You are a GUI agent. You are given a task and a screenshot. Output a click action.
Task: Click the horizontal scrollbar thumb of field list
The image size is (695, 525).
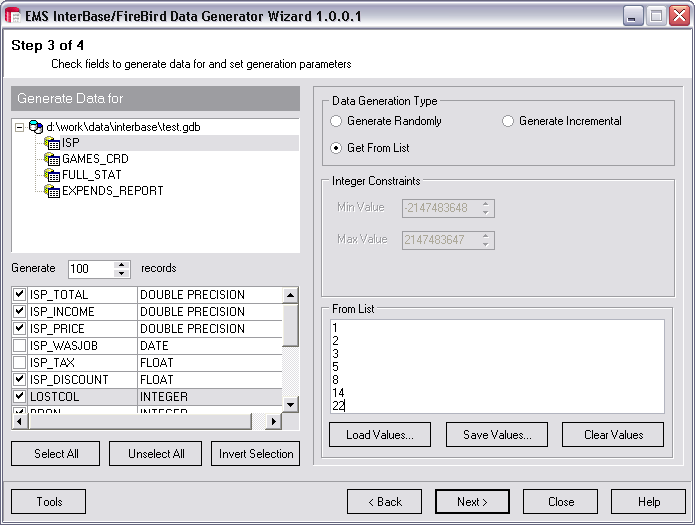(x=139, y=421)
